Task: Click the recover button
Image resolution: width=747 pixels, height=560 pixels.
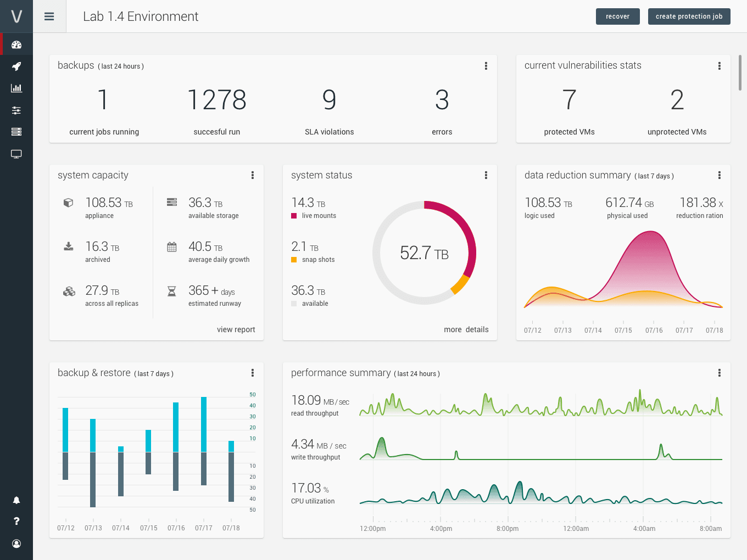Action: (618, 16)
